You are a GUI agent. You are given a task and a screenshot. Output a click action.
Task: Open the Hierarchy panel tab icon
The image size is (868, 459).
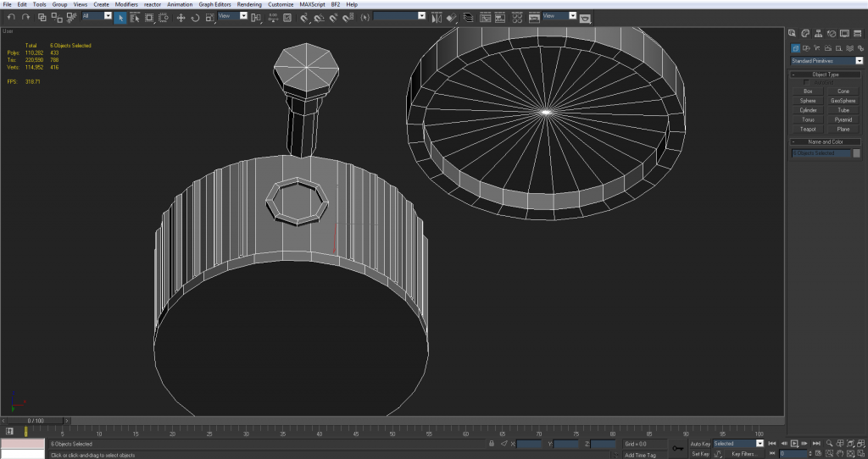coord(819,33)
